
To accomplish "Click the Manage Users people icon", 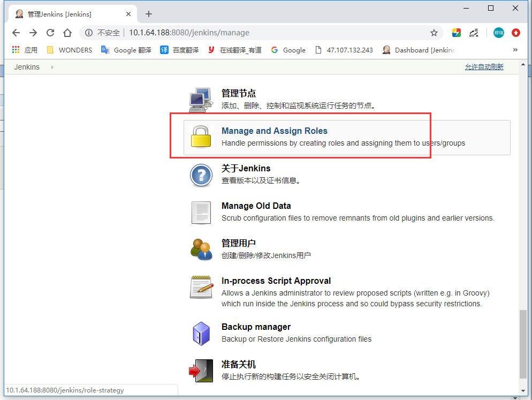I will [x=201, y=250].
